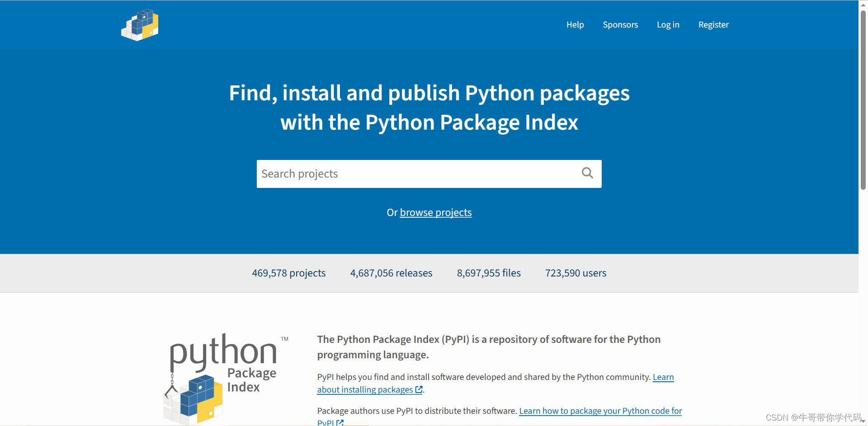
Task: Click the 469,578 projects statistic
Action: click(288, 273)
